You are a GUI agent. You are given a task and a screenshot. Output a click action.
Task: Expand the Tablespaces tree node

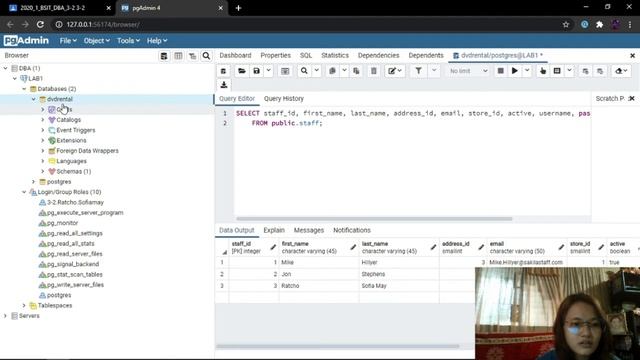coord(24,305)
